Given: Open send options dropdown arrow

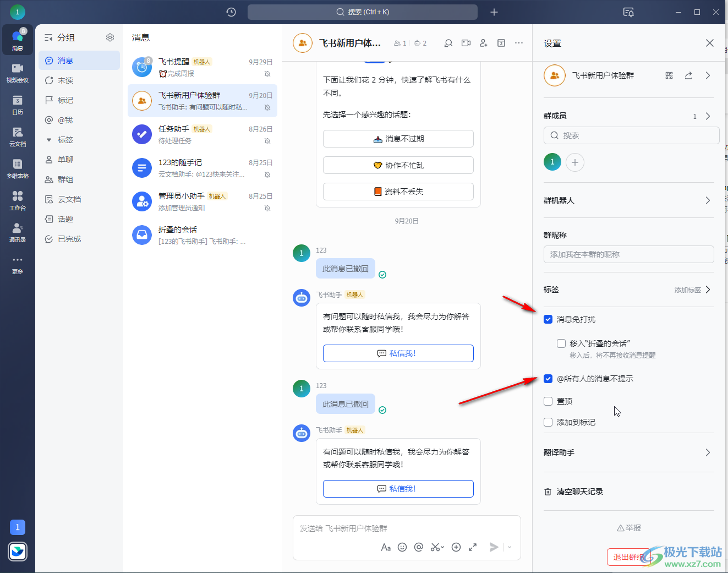Looking at the screenshot, I should (x=510, y=547).
